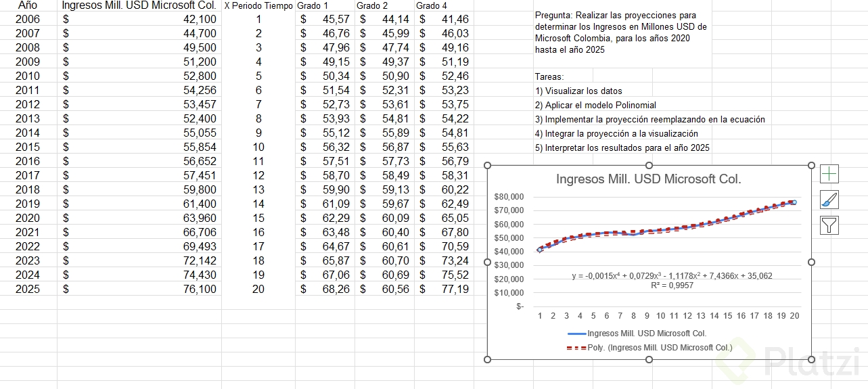
Task: Click the chart's bottom-center resize handle
Action: click(x=649, y=359)
